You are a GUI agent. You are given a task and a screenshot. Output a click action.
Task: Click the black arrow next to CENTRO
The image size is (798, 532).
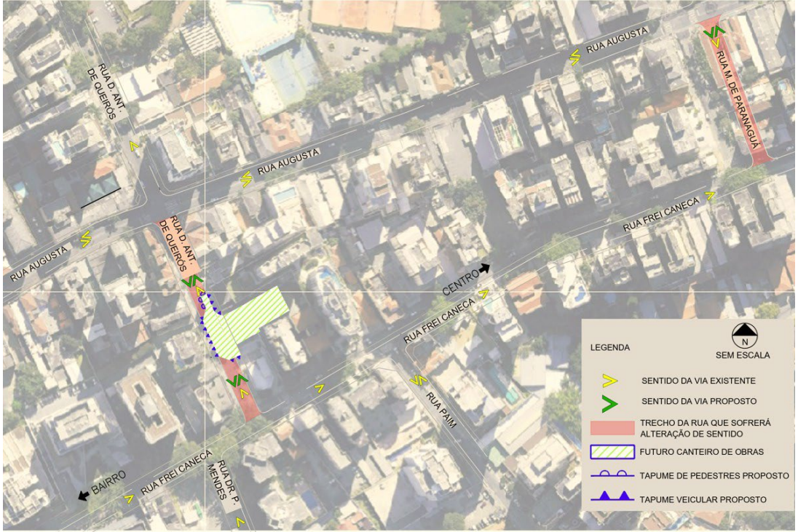[x=483, y=268]
